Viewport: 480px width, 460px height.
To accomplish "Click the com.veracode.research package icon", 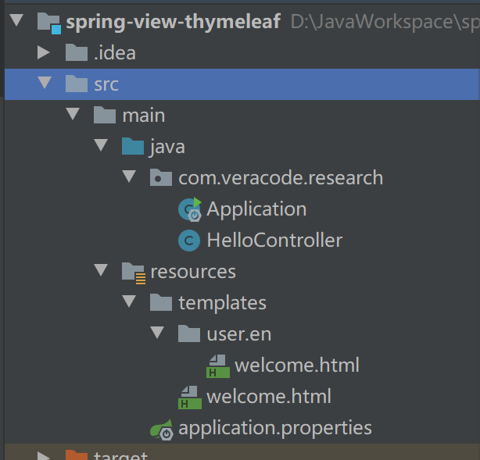I will 161,177.
